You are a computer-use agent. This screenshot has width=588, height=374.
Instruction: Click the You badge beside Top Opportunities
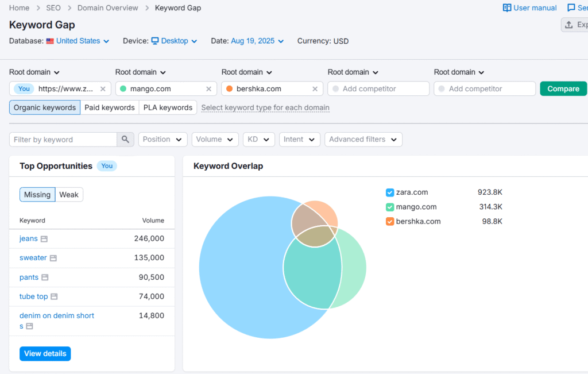[x=107, y=166]
